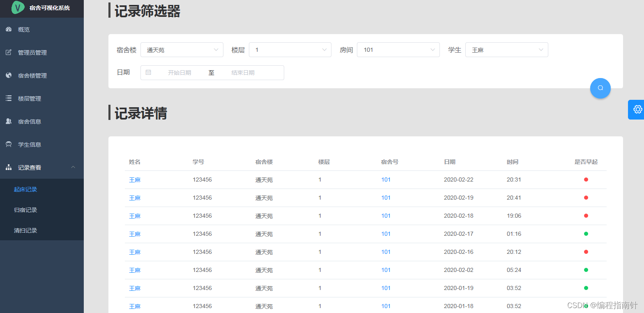Click the globe icon beside 宿舍楼管理
Image resolution: width=644 pixels, height=313 pixels.
click(9, 75)
